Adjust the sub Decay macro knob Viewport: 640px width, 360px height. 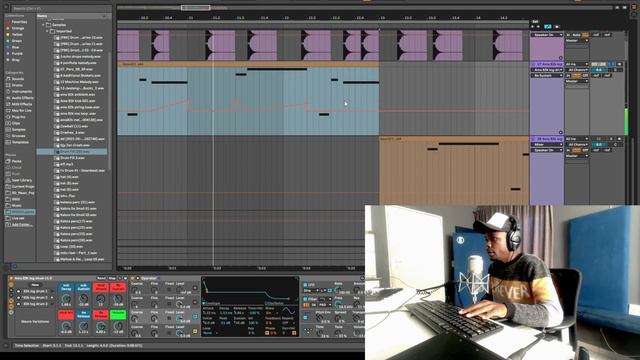[x=66, y=300]
